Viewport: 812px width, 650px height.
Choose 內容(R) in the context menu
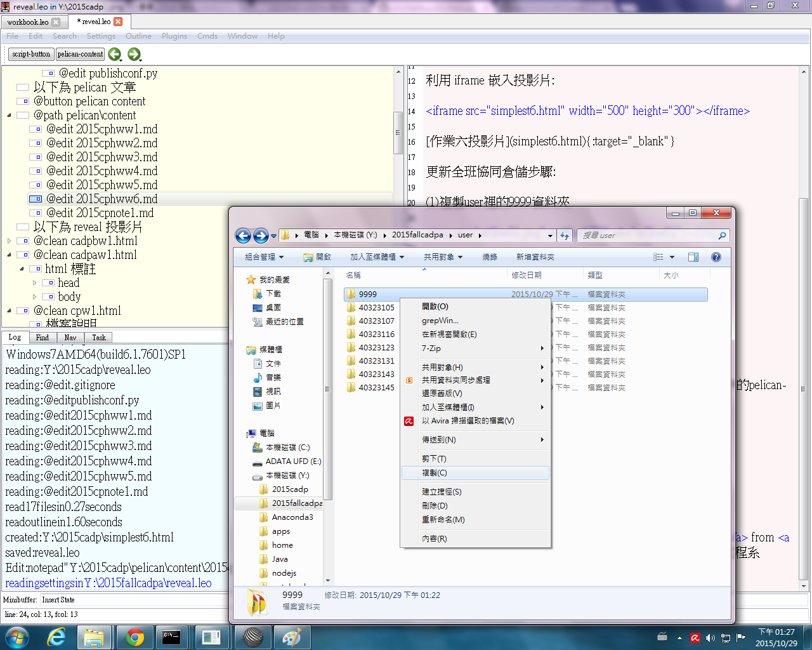coord(476,539)
